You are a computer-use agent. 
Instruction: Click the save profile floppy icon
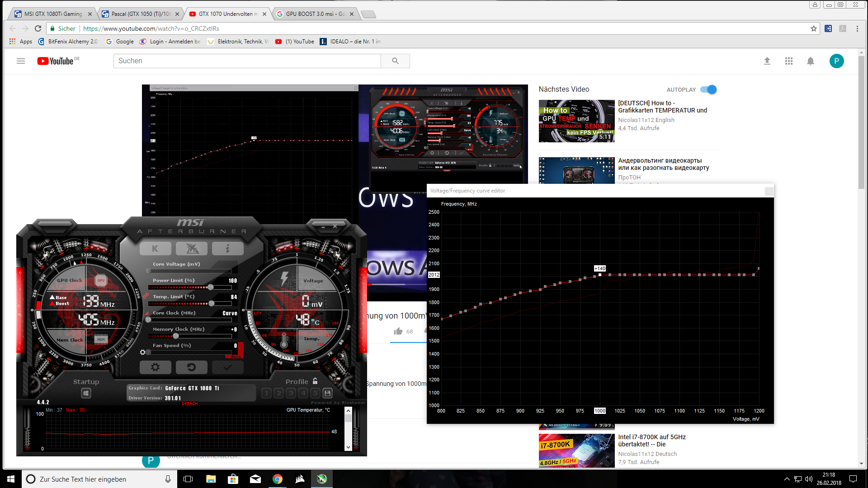[328, 393]
